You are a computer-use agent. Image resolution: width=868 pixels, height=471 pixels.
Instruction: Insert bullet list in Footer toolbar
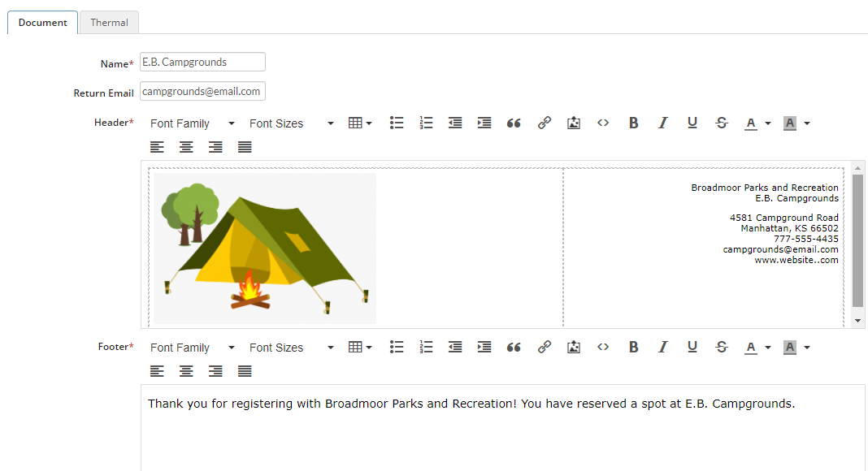point(397,347)
